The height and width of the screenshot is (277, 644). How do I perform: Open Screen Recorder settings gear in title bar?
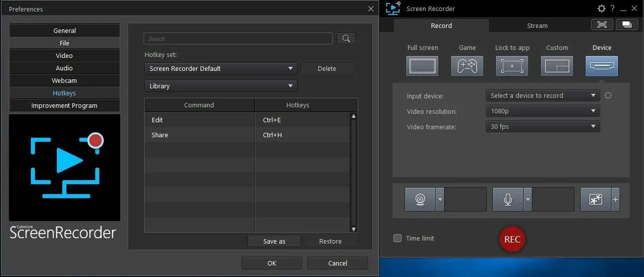click(x=602, y=8)
